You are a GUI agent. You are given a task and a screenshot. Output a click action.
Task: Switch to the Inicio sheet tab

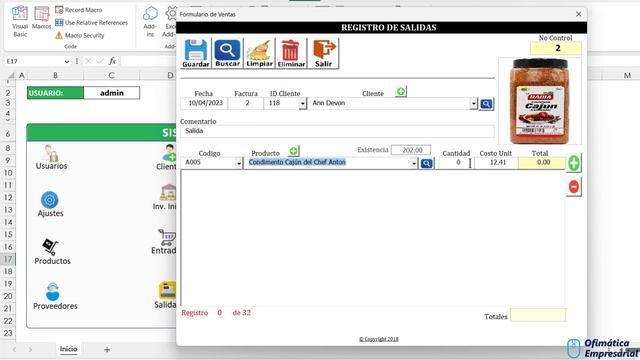tap(69, 349)
